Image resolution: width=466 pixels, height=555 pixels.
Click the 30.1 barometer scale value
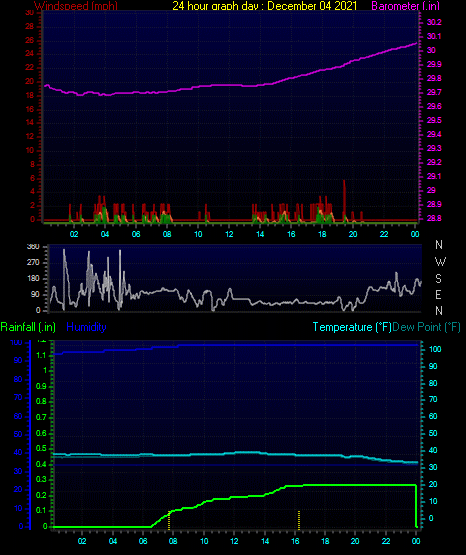[x=434, y=36]
